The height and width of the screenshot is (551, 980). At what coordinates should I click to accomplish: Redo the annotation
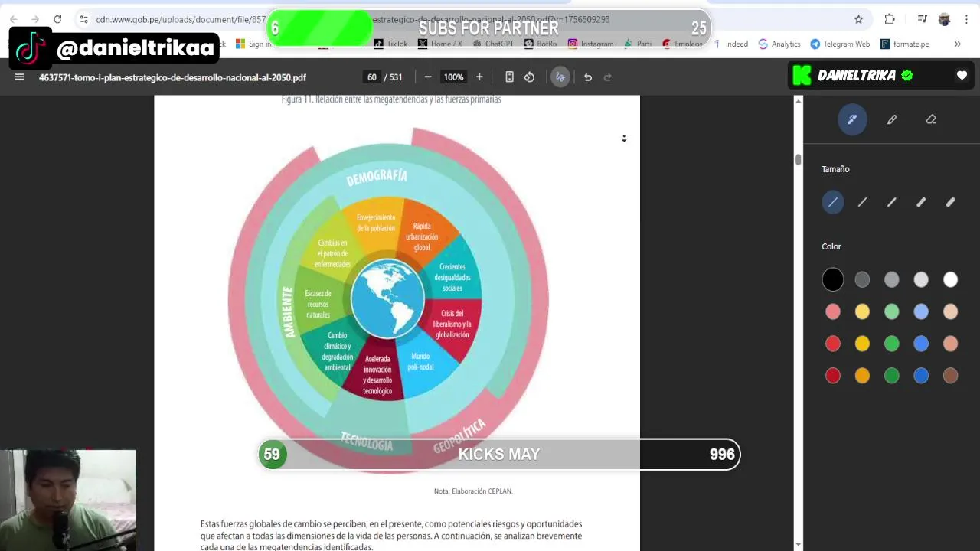[608, 77]
